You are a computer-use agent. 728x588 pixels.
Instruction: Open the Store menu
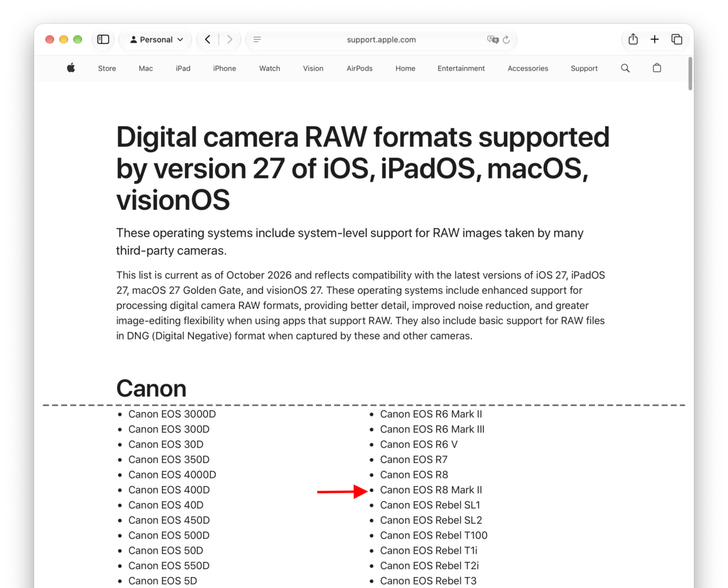[107, 68]
